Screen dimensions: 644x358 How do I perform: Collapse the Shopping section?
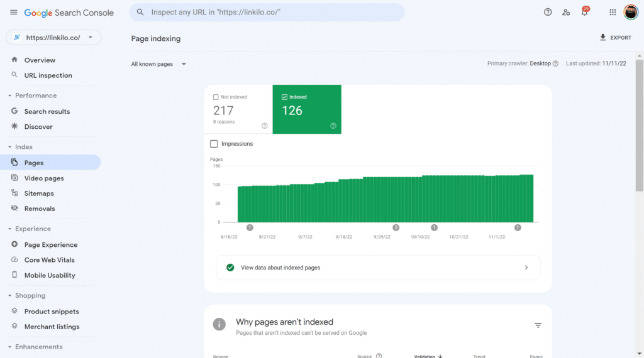(x=10, y=296)
